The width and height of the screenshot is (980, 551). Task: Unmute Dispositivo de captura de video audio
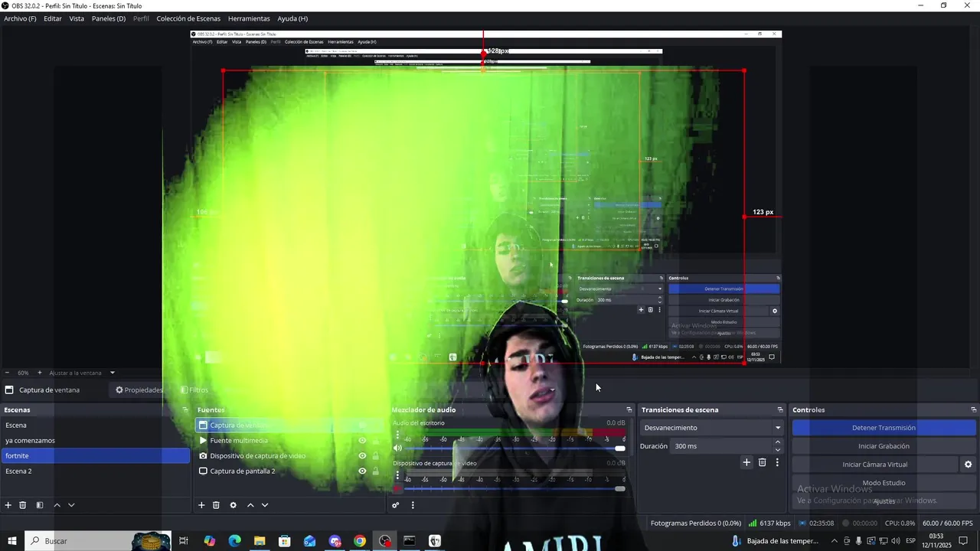[x=397, y=488]
